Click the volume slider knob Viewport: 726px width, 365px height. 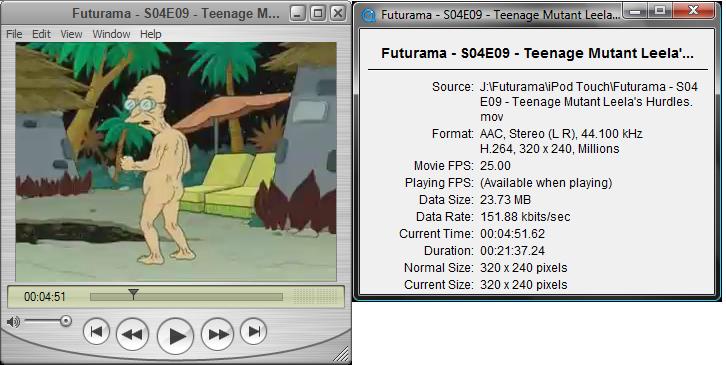[x=66, y=321]
